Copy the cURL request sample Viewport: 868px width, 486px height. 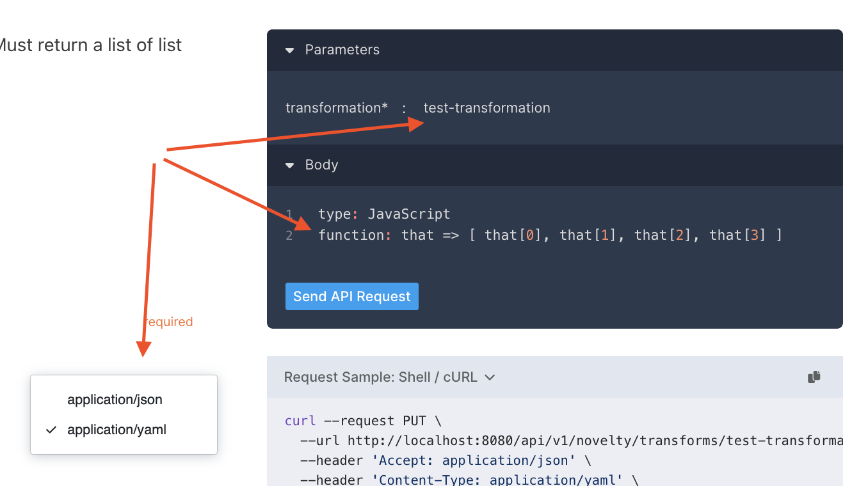point(814,377)
